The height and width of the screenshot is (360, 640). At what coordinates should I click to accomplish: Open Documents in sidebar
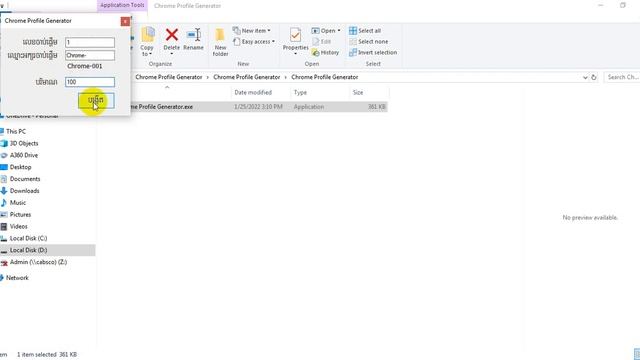click(25, 179)
